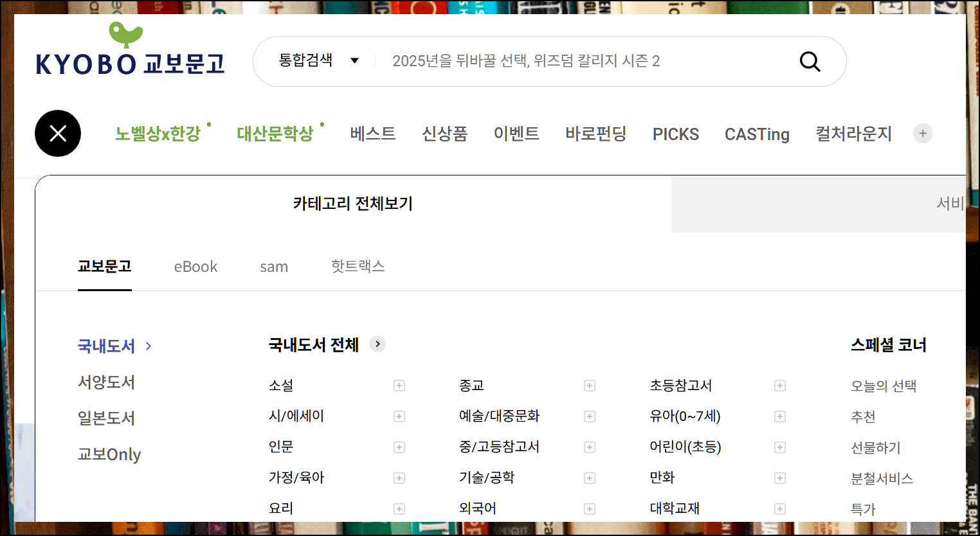Go to 이벤트 menu

click(516, 134)
